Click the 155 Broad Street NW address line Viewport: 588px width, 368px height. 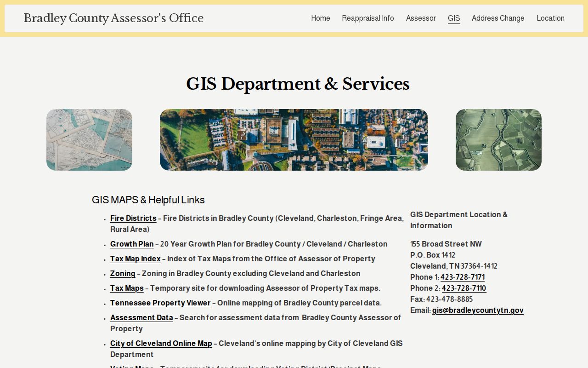tap(446, 244)
